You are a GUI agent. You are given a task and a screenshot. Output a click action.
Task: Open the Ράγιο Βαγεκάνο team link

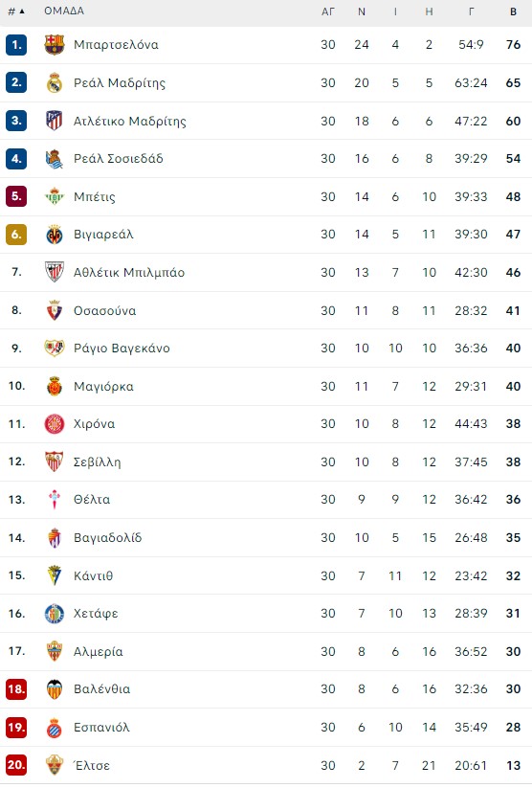coord(122,349)
